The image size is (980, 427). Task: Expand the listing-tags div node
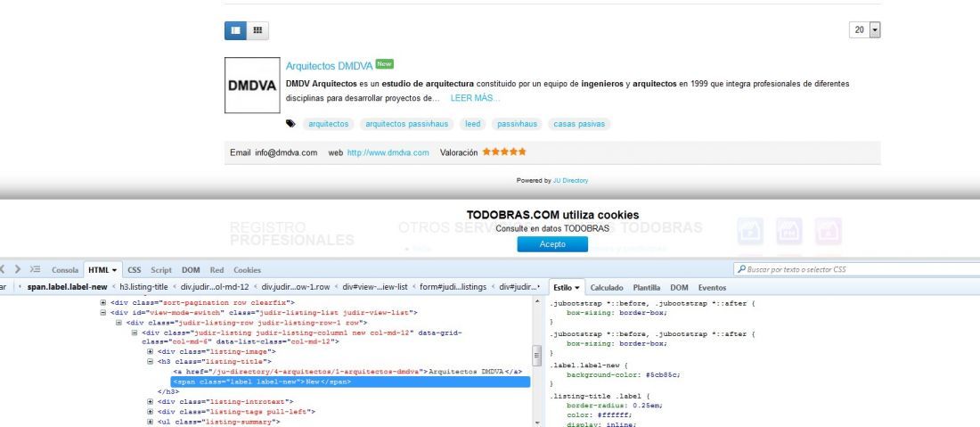150,411
